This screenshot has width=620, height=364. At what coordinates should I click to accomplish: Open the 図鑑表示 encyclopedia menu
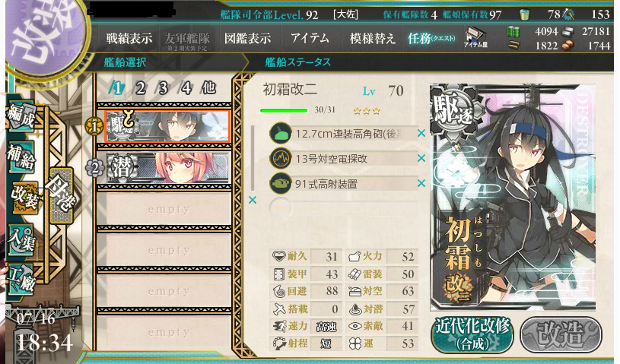248,38
